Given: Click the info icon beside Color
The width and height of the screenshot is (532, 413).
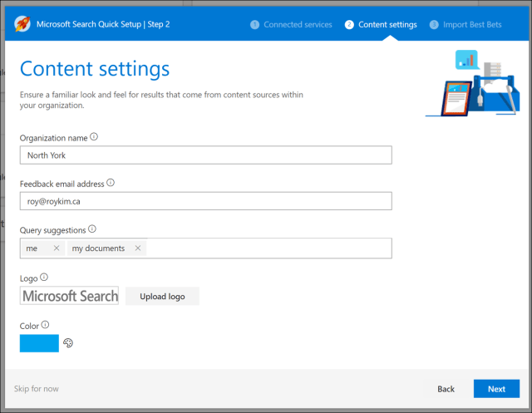Looking at the screenshot, I should pyautogui.click(x=45, y=325).
